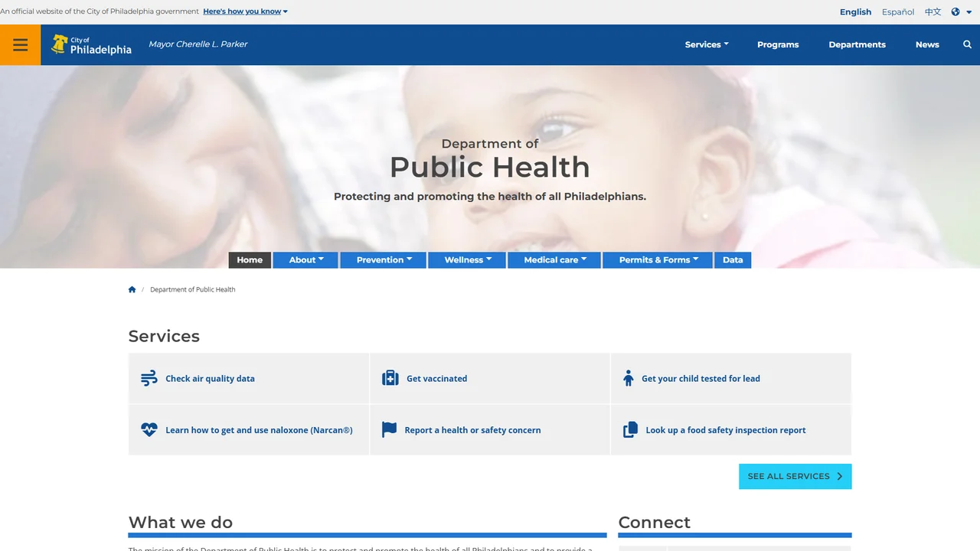Open more languages dropdown arrow

point(968,11)
